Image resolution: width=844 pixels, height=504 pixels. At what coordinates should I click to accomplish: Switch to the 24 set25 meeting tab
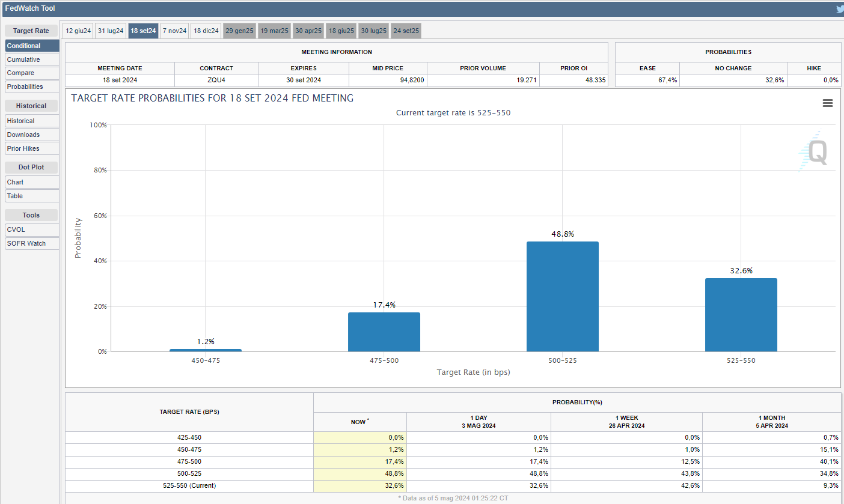[406, 31]
